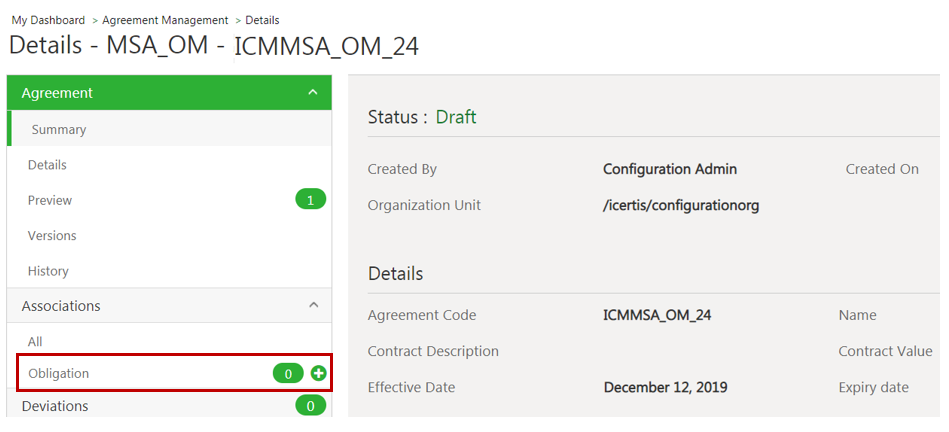Expand the Deviations section
This screenshot has width=949, height=432.
(x=55, y=406)
